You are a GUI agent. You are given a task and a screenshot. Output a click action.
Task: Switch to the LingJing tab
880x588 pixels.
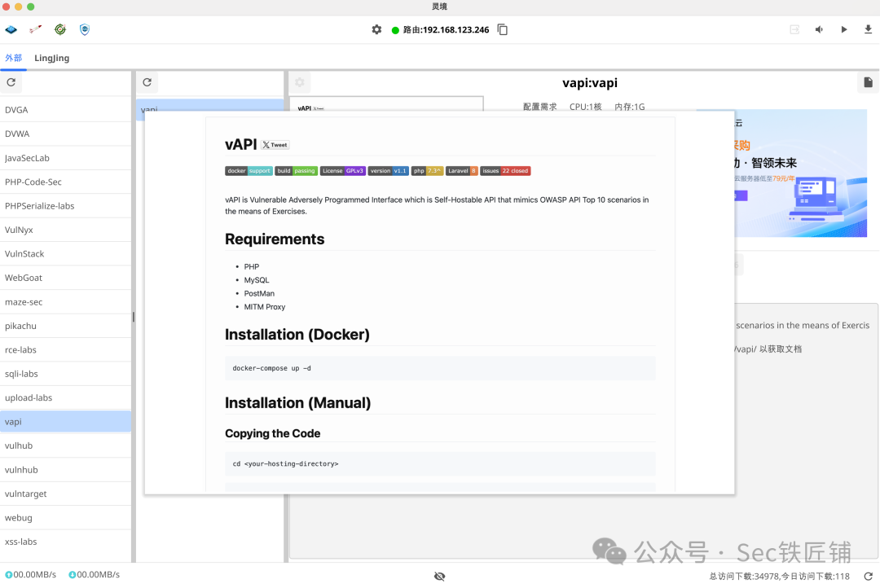51,58
